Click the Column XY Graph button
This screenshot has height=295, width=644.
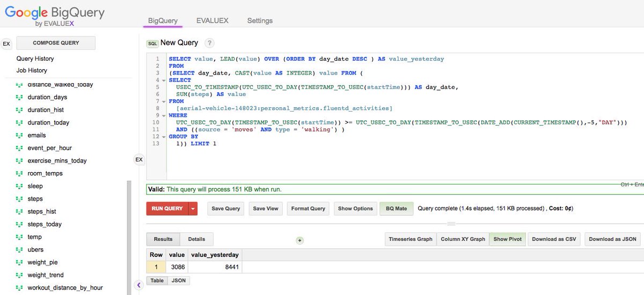point(463,239)
